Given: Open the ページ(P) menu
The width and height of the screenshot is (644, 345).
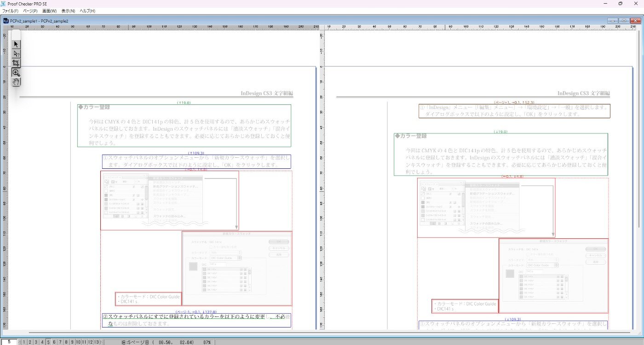Looking at the screenshot, I should coord(30,11).
